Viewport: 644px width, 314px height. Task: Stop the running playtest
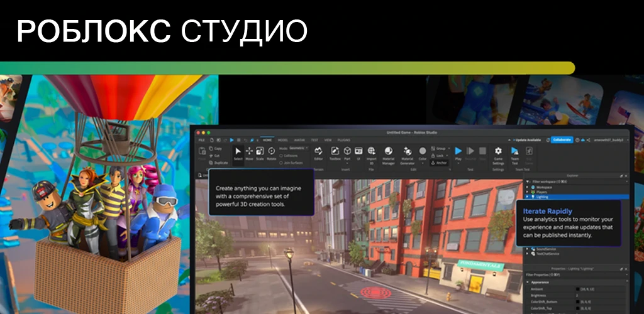click(x=482, y=154)
